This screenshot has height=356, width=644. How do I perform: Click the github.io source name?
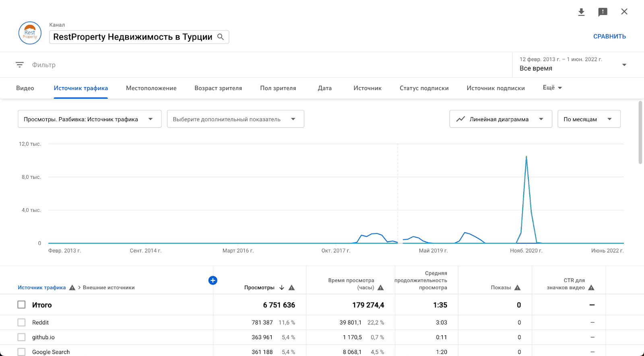tap(43, 337)
